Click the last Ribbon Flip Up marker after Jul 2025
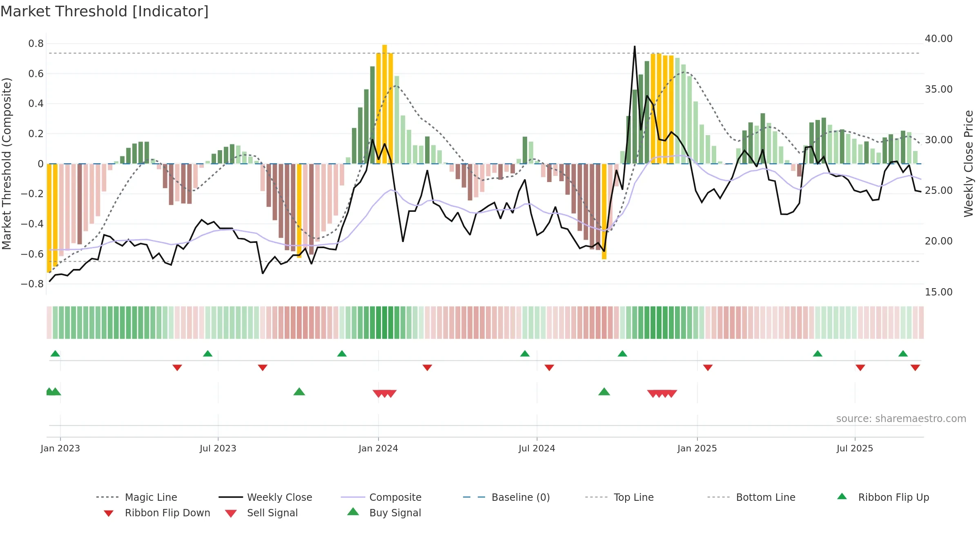 tap(903, 353)
